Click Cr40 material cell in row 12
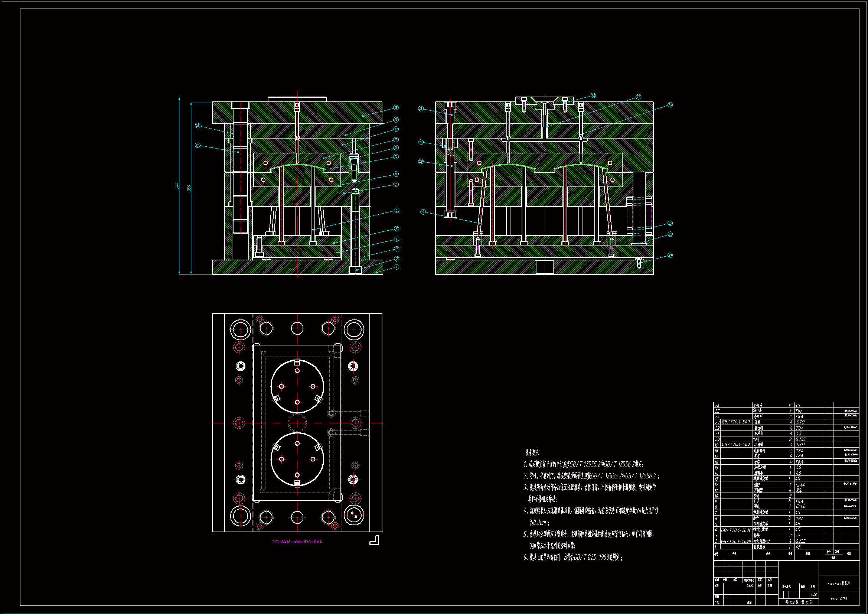 [800, 485]
